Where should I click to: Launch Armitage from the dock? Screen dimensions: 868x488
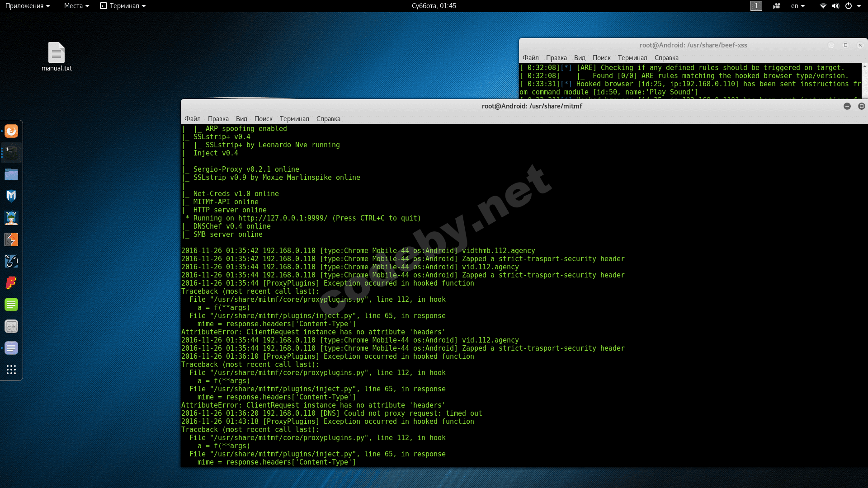pyautogui.click(x=11, y=218)
